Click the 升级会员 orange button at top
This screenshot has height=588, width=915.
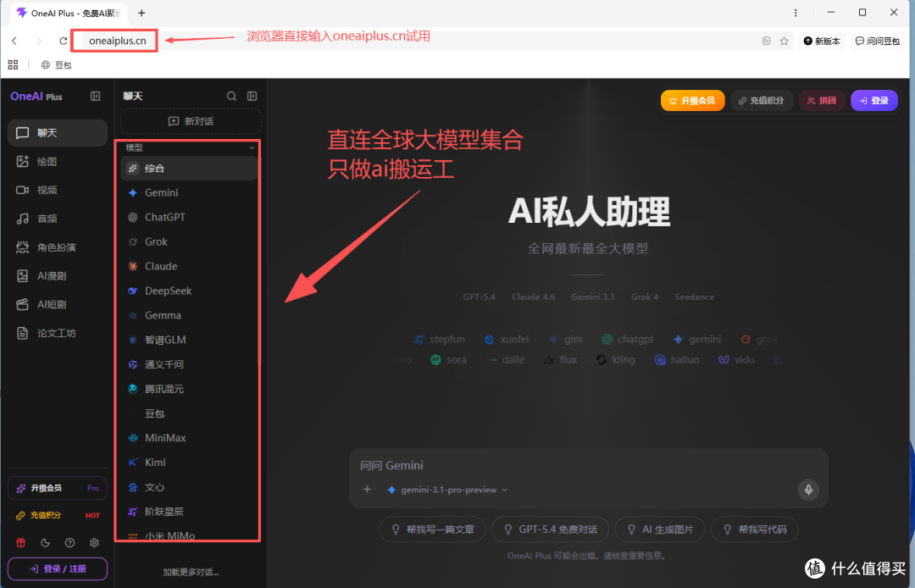coord(693,100)
